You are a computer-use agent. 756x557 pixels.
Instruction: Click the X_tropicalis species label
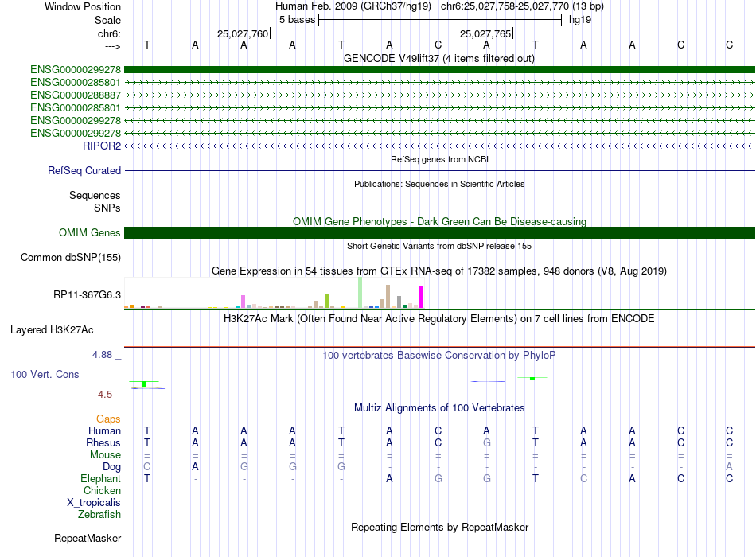coord(94,503)
